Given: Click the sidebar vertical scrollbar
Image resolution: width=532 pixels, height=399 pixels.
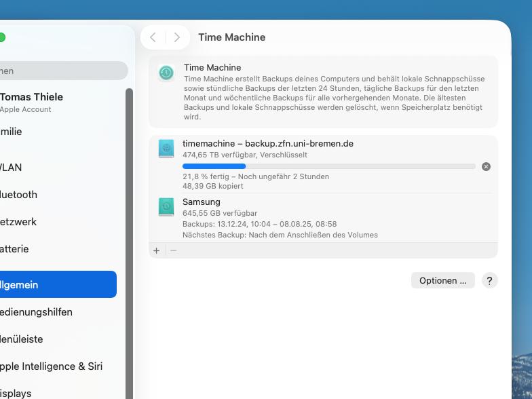Looking at the screenshot, I should point(129,237).
